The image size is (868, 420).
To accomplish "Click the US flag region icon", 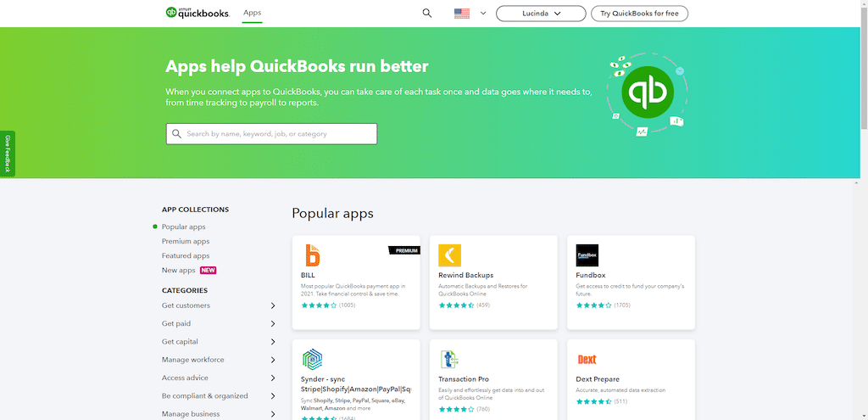I will [462, 14].
